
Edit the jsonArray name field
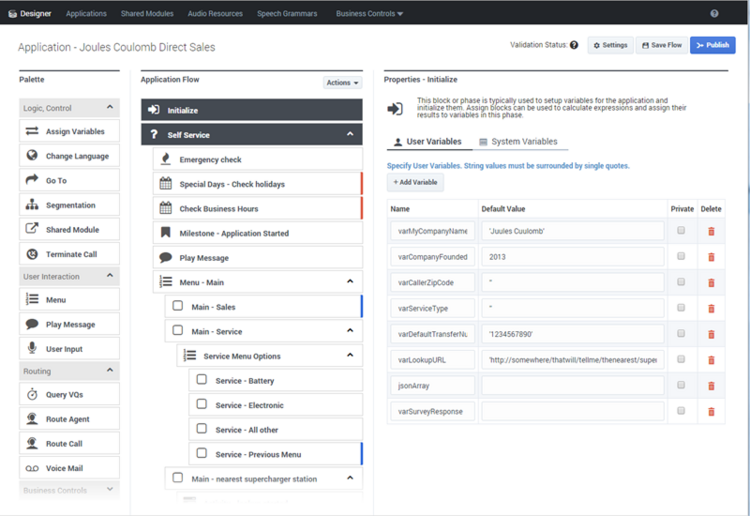point(432,385)
